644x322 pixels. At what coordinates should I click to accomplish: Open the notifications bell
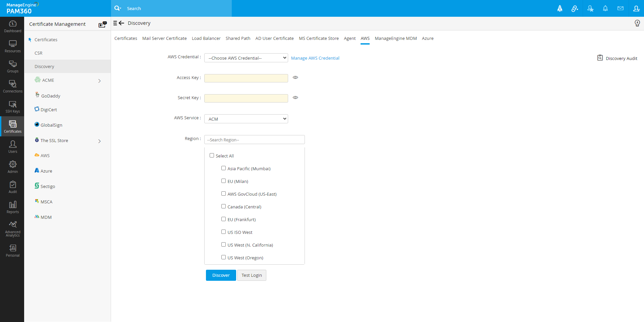point(605,8)
